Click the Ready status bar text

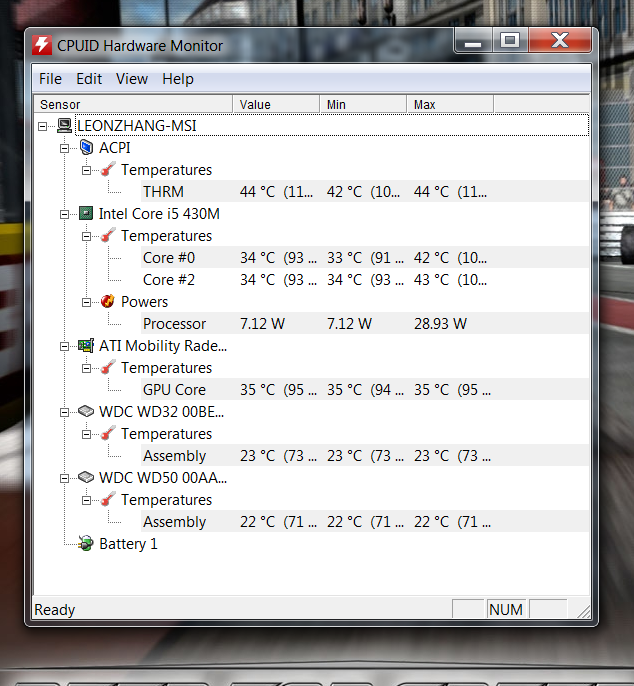[x=55, y=609]
